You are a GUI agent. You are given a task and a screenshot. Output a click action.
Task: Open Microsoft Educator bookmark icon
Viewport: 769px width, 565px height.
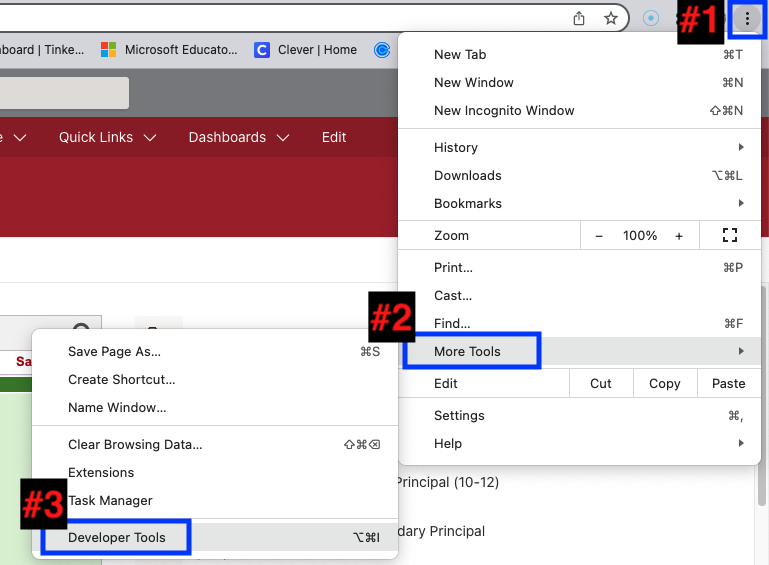pos(109,49)
